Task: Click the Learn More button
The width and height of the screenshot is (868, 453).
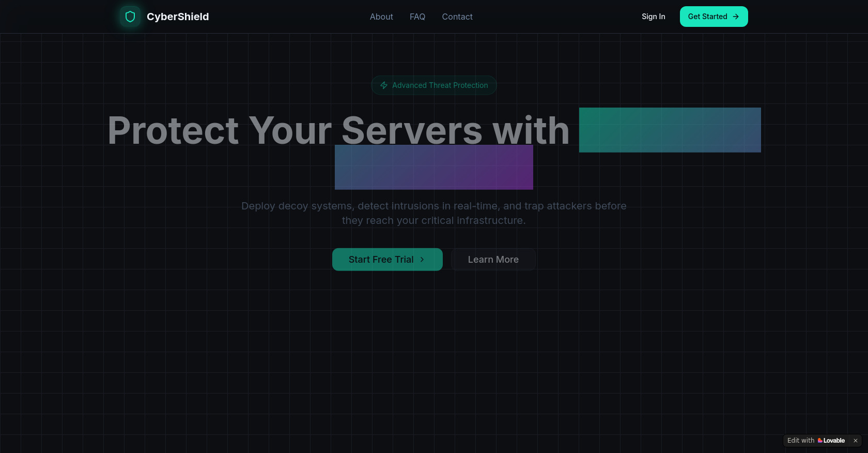Action: tap(493, 260)
